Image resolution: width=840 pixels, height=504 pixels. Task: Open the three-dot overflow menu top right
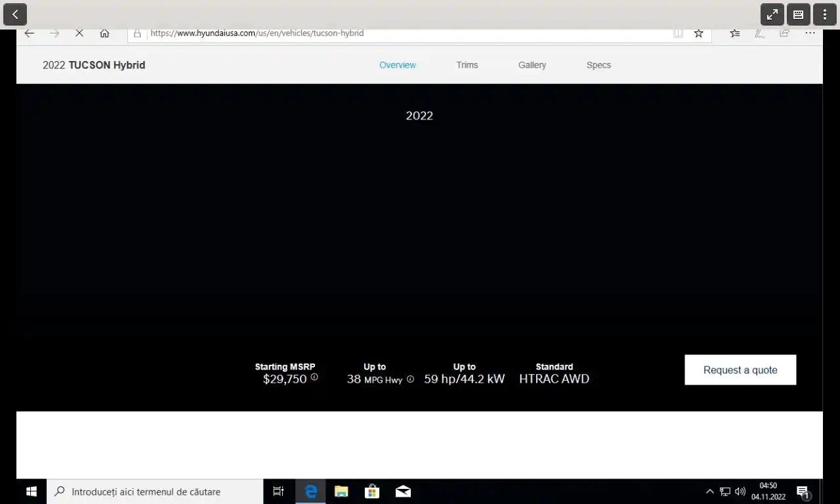[x=825, y=14]
